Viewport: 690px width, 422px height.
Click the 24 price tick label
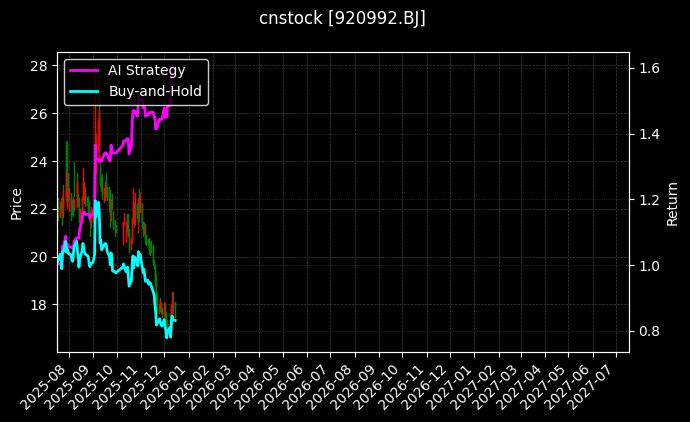click(40, 161)
